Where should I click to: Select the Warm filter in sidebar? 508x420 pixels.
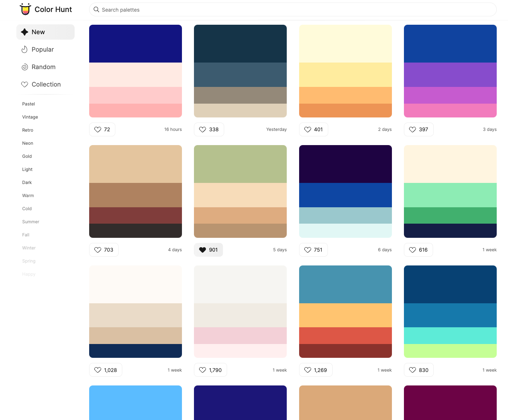pyautogui.click(x=28, y=196)
